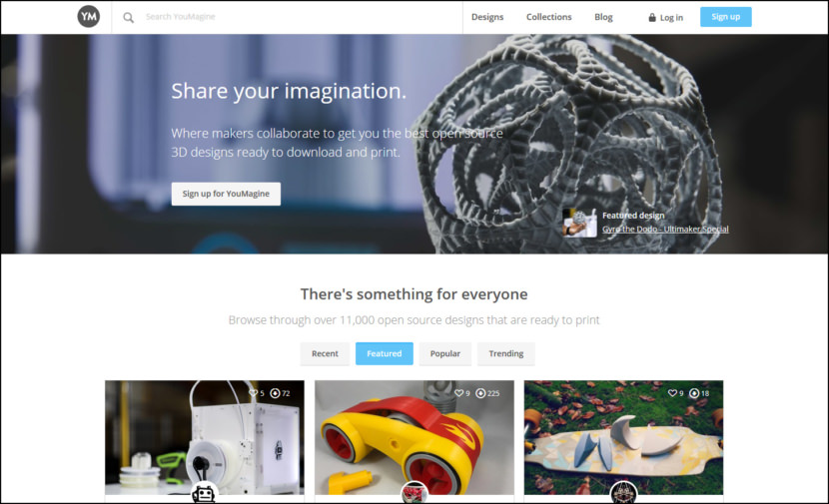829x504 pixels.
Task: Click the blue Sign up button
Action: [x=725, y=17]
